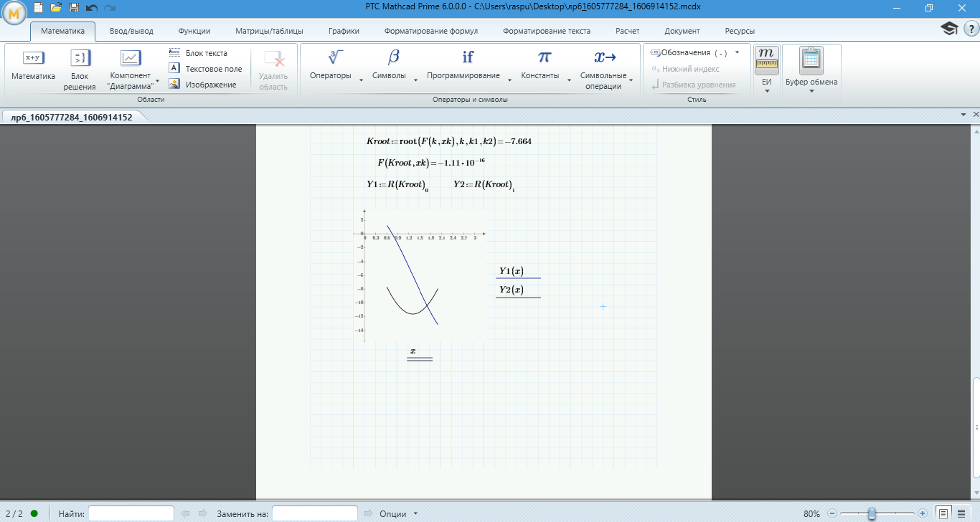Switch to page view mode in status bar

[x=943, y=513]
